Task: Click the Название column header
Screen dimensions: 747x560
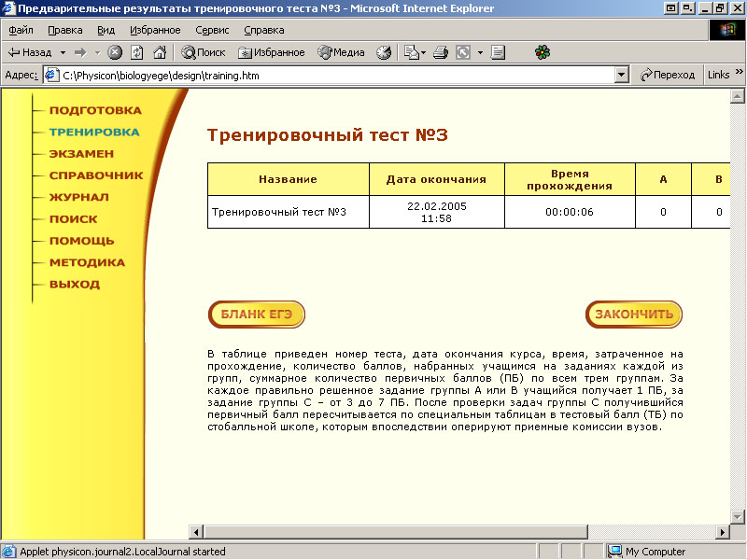Action: coord(289,179)
